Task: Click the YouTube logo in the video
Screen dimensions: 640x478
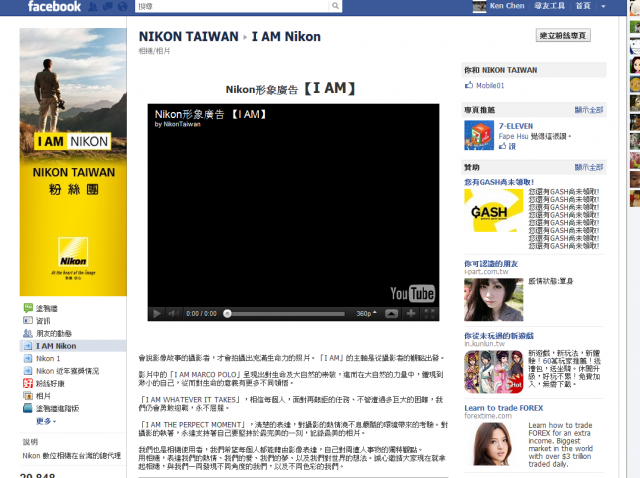Action: click(412, 293)
